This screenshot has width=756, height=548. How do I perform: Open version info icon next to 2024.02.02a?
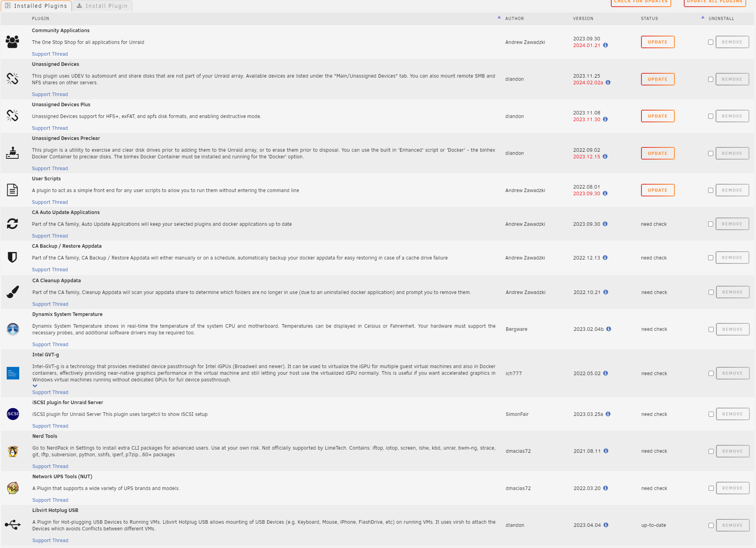[x=608, y=82]
